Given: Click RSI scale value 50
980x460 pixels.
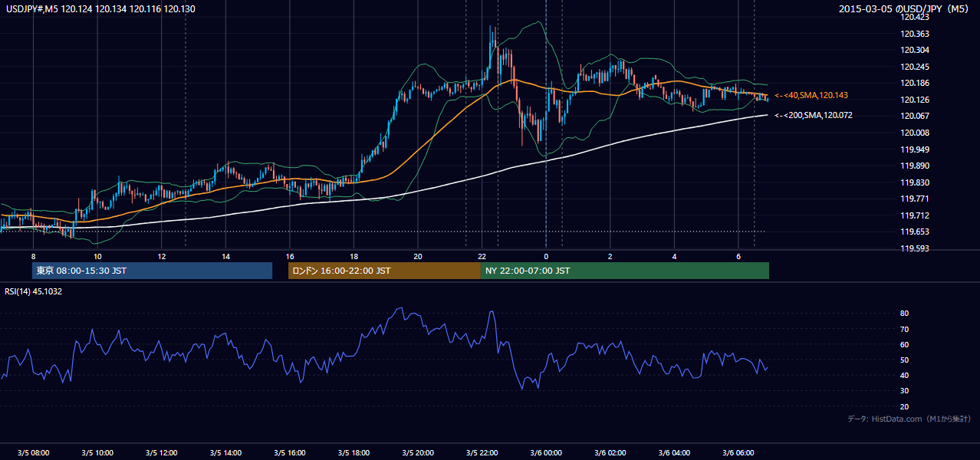Looking at the screenshot, I should click(905, 360).
